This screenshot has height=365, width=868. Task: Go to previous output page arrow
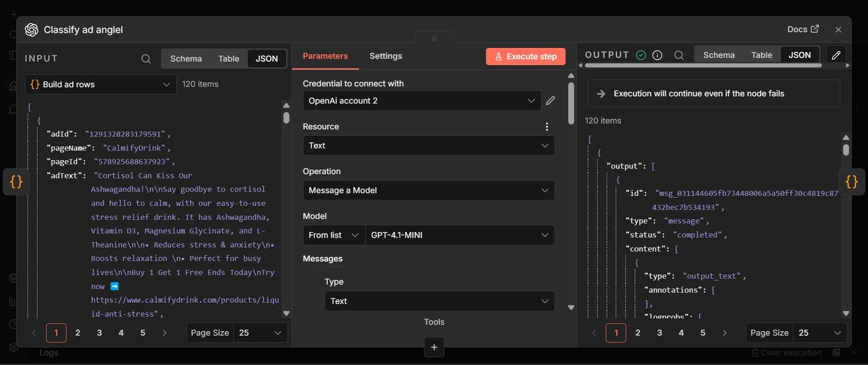click(x=594, y=333)
